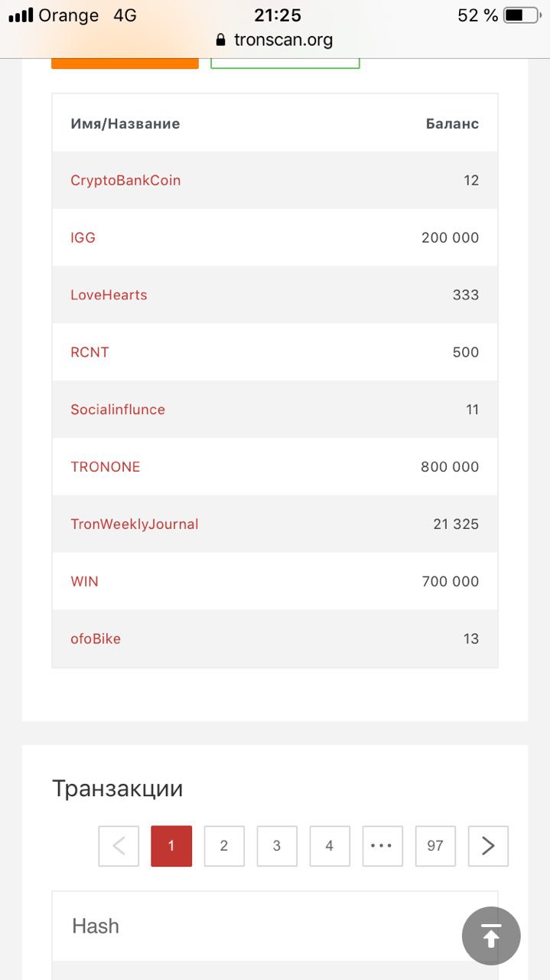Open the Socialinflunce token link
Screen dimensions: 550x980
tap(118, 410)
